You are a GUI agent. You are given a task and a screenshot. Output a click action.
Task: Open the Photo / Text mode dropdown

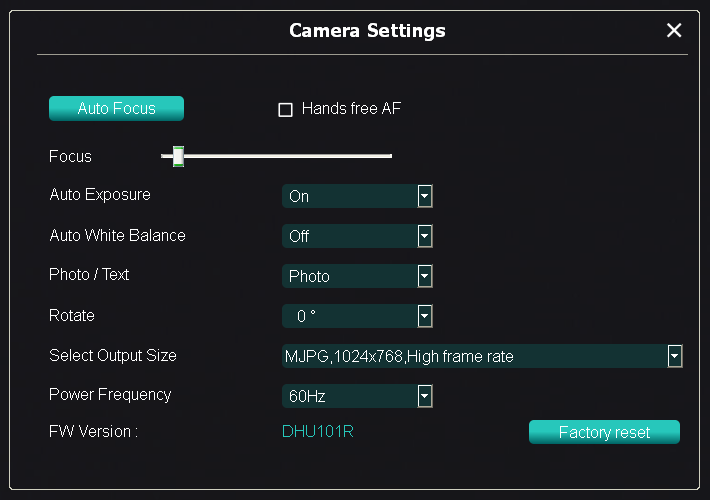click(x=357, y=276)
